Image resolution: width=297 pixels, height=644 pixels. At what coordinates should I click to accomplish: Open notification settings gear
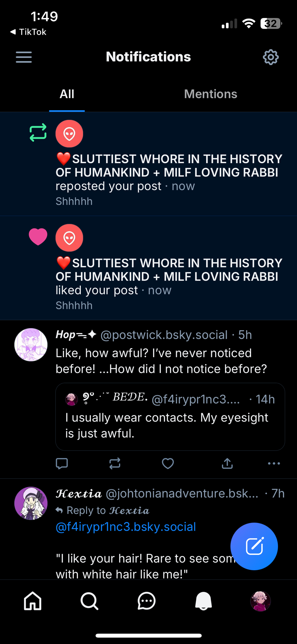coord(271,57)
